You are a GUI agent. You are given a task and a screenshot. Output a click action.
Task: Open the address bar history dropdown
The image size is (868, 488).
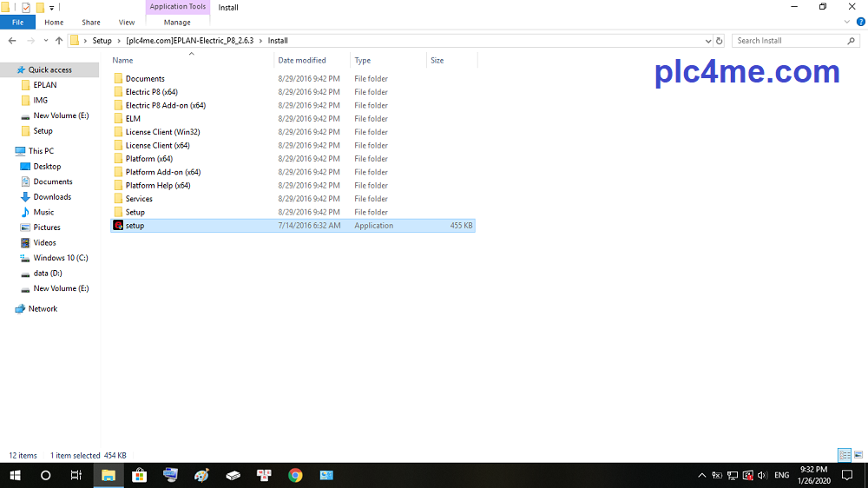[x=707, y=41]
